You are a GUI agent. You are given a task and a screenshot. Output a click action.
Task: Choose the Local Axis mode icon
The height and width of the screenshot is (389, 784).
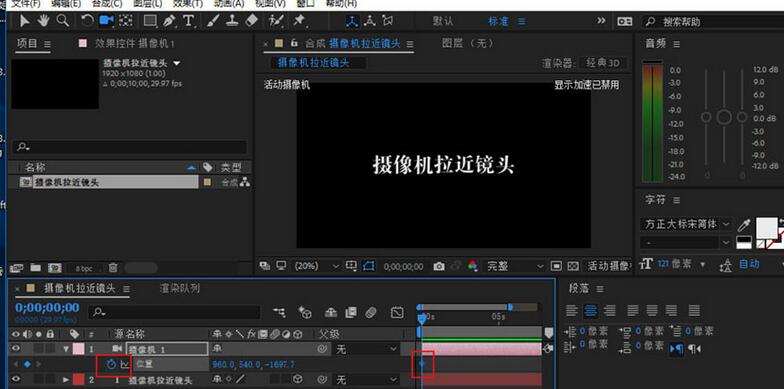pos(353,21)
